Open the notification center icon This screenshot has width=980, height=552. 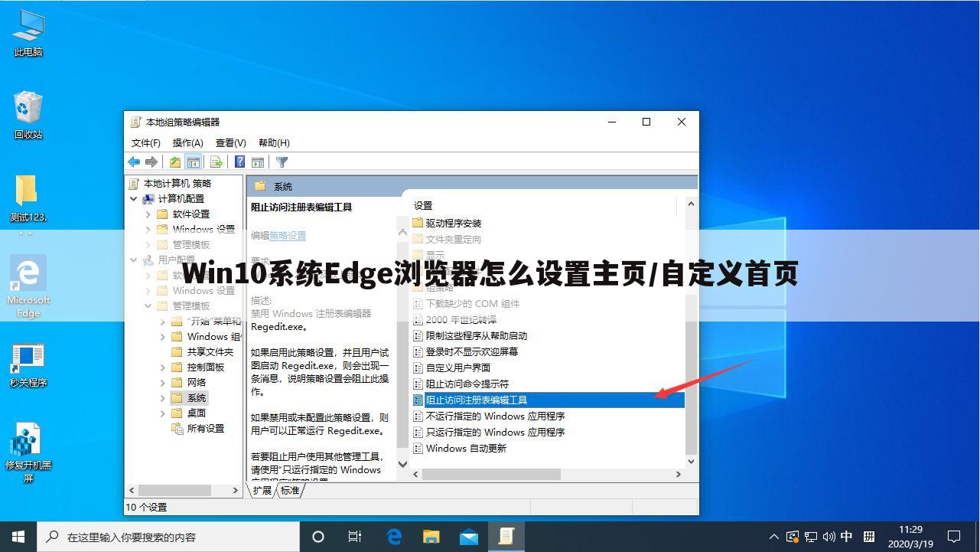(954, 537)
